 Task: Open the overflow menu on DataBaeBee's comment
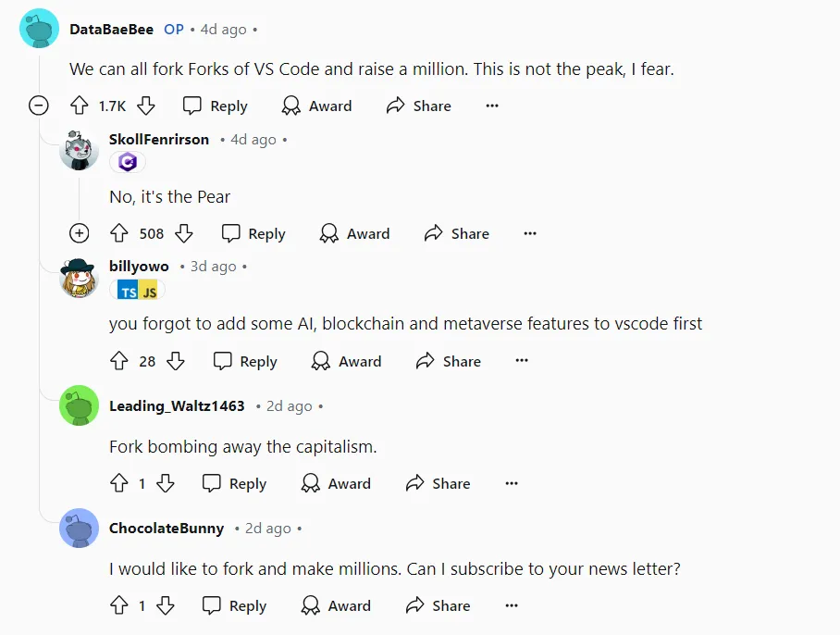coord(492,106)
